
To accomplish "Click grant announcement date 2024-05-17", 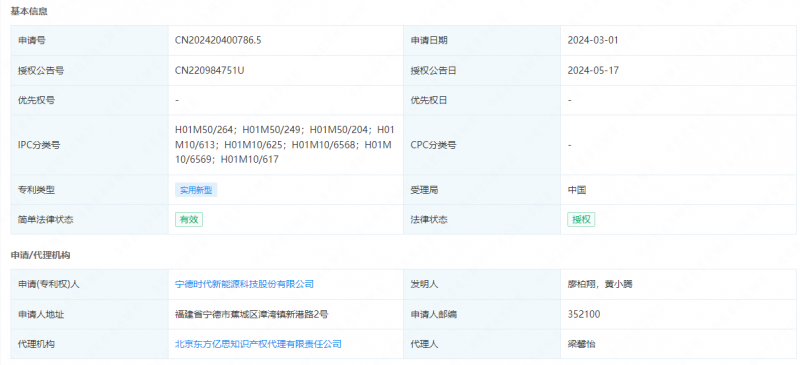I will pyautogui.click(x=593, y=70).
